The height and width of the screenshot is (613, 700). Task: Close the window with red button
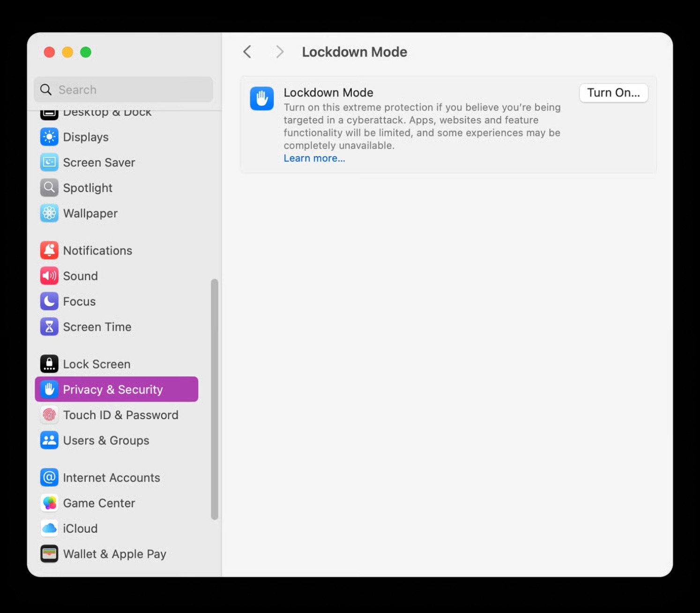coord(49,52)
